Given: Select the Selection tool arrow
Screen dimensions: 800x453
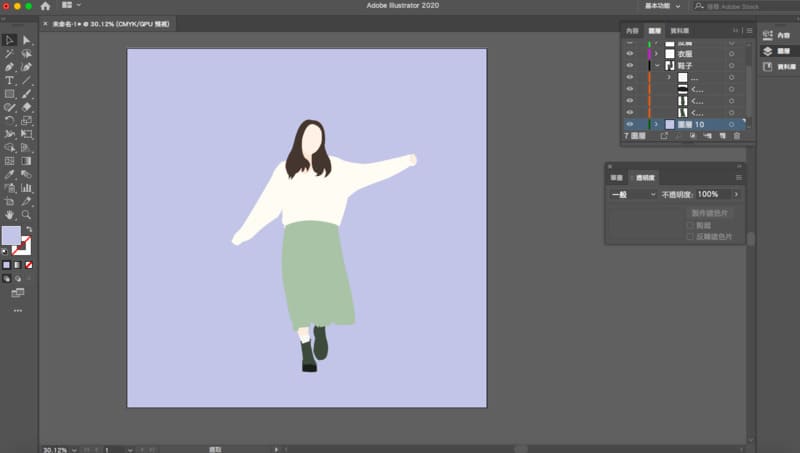Looking at the screenshot, I should 9,40.
